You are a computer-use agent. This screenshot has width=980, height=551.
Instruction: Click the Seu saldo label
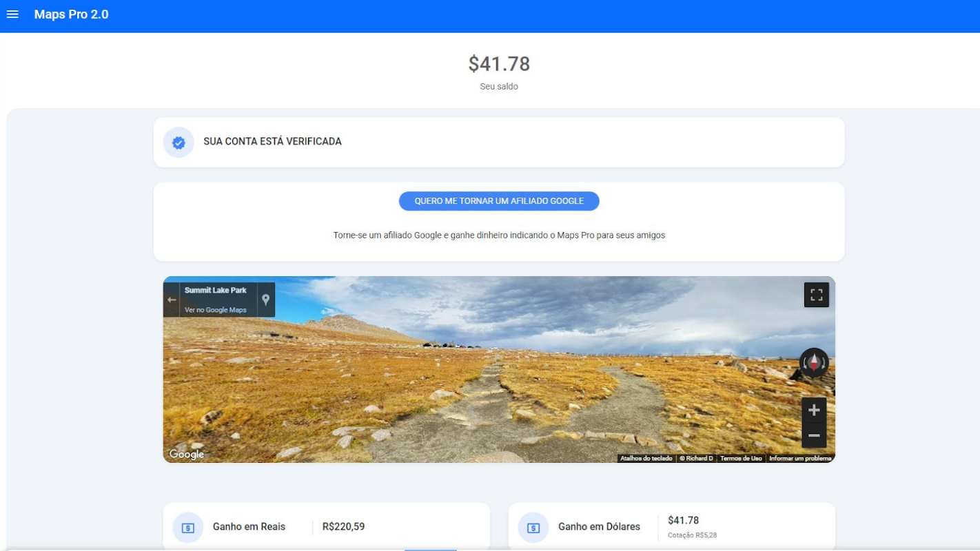(x=499, y=87)
